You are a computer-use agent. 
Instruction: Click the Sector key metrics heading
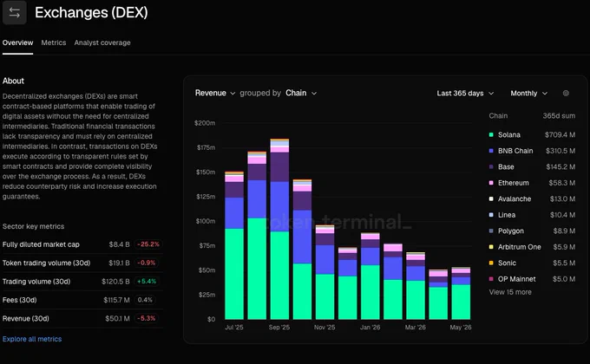[x=34, y=226]
